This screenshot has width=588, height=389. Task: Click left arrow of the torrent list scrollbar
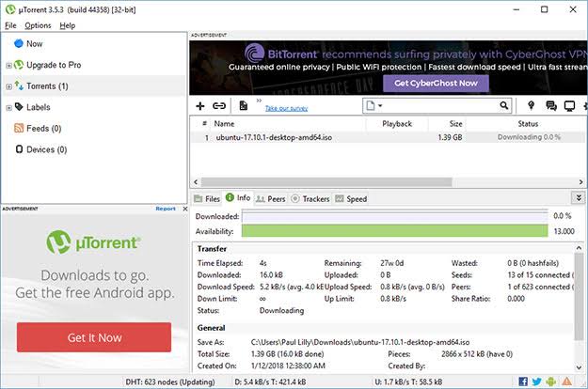pos(196,182)
